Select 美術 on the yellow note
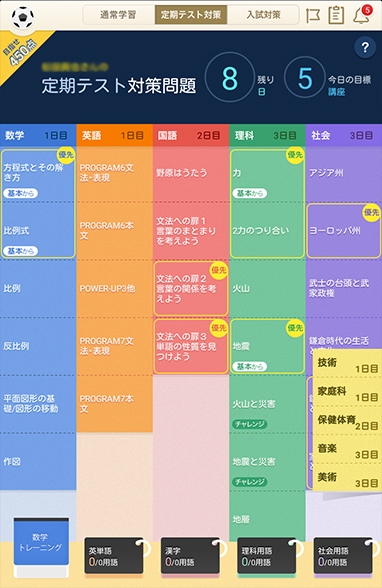Image resolution: width=382 pixels, height=588 pixels. [348, 478]
